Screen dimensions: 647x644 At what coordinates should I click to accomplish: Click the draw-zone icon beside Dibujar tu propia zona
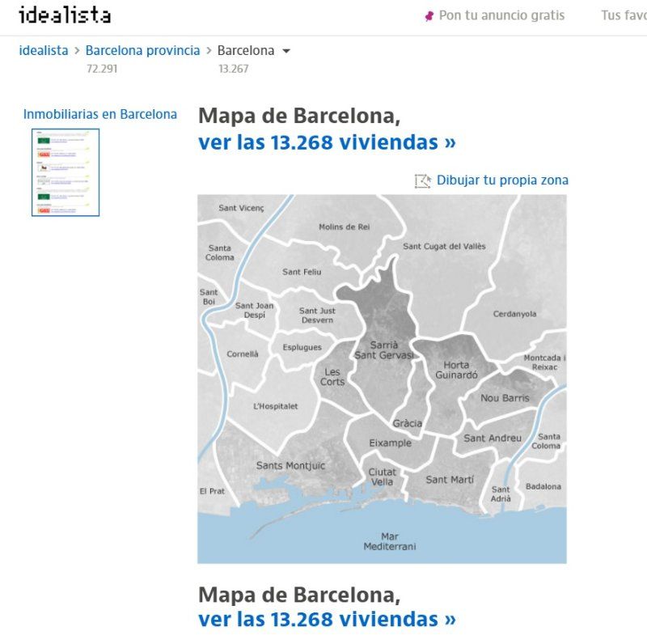[423, 180]
